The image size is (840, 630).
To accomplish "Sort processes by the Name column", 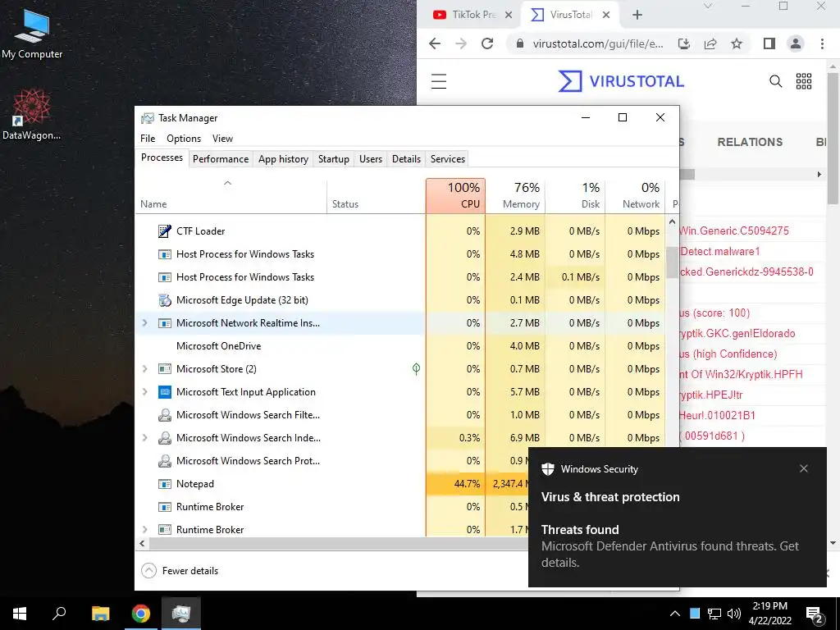I will point(231,195).
